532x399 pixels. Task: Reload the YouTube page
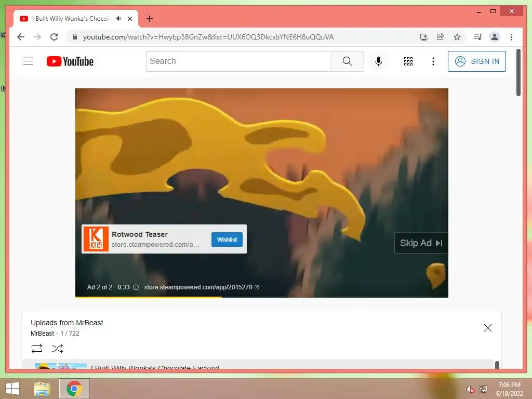[x=54, y=37]
